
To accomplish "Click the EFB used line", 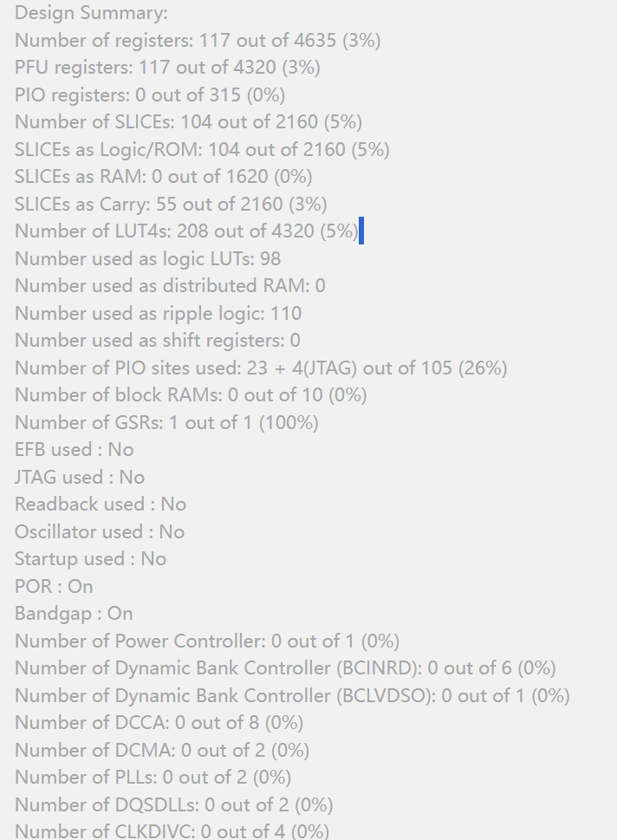I will coord(74,450).
